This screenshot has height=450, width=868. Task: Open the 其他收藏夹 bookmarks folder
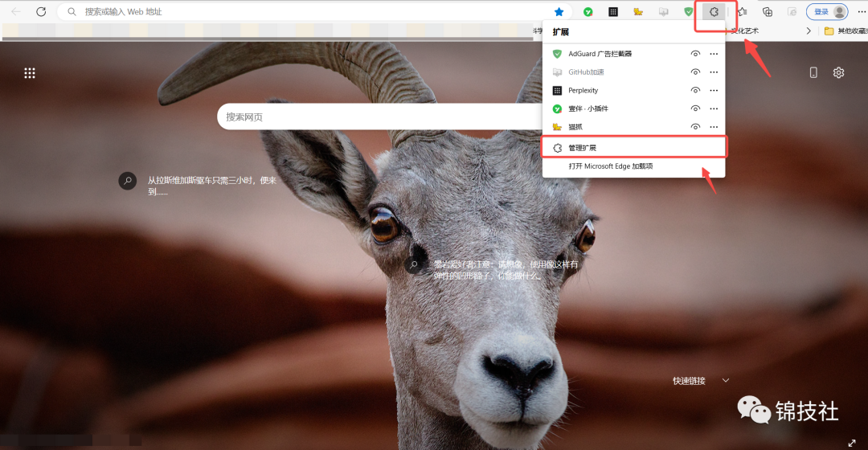point(845,31)
